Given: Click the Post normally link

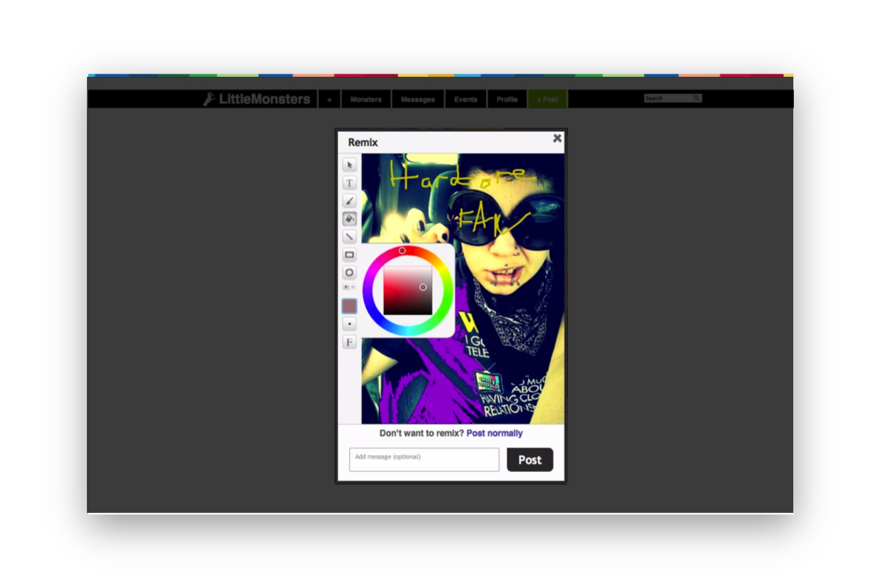Looking at the screenshot, I should (x=494, y=433).
